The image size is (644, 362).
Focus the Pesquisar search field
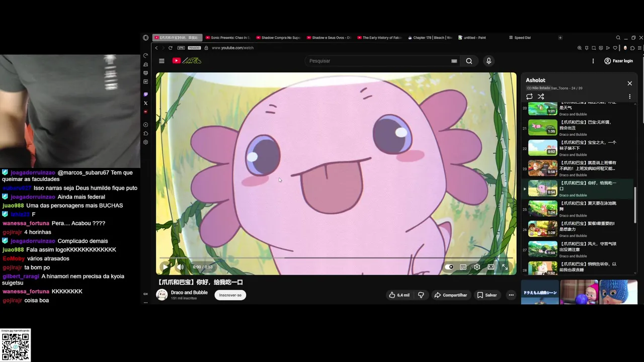[x=377, y=61]
